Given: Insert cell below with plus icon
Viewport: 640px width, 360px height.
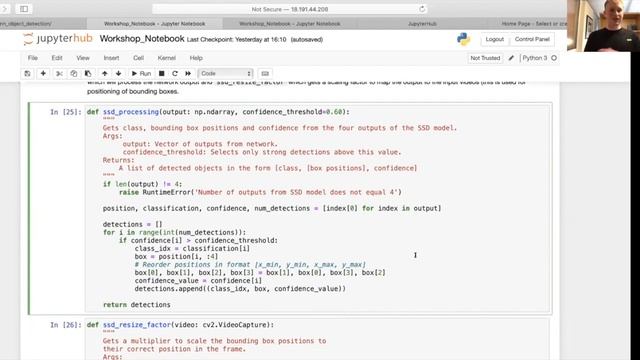Looking at the screenshot, I should click(43, 73).
